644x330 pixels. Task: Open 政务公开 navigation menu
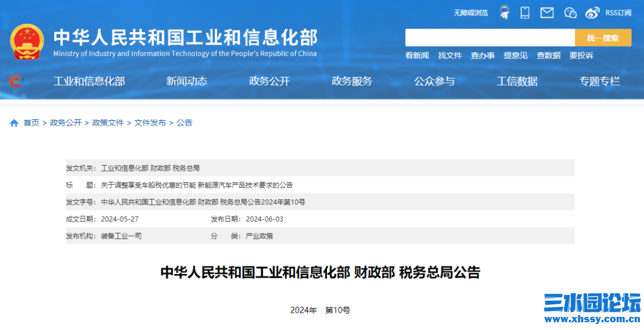click(x=270, y=81)
